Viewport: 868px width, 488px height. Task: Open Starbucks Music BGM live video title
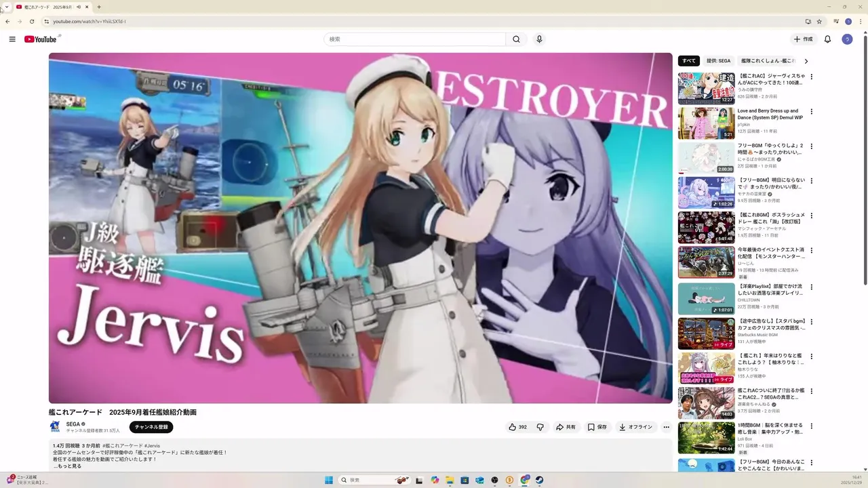771,324
